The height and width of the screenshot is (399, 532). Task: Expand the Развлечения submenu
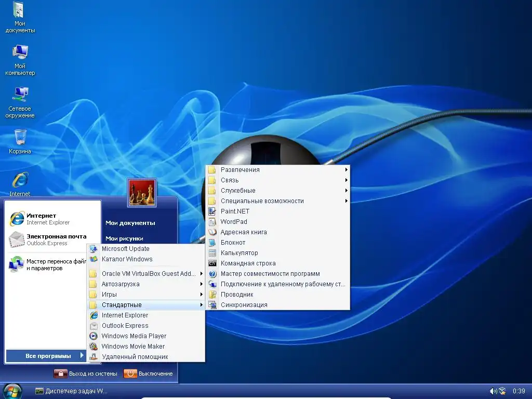click(278, 170)
